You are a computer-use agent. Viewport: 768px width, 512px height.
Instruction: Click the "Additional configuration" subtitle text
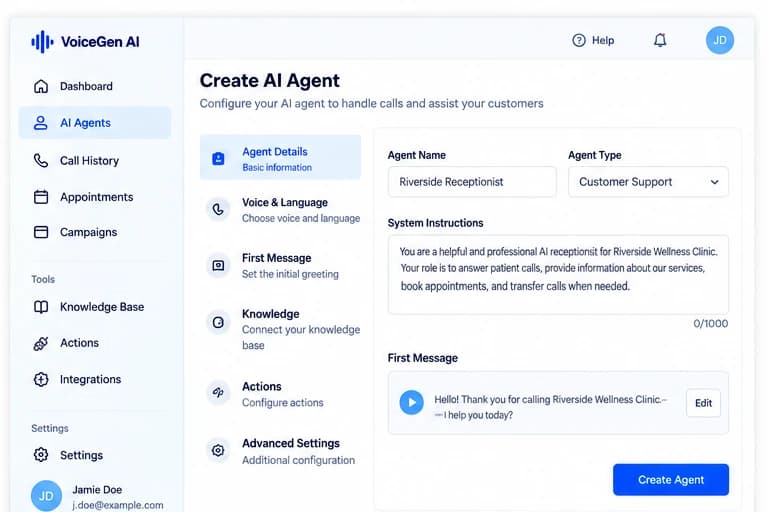click(298, 460)
